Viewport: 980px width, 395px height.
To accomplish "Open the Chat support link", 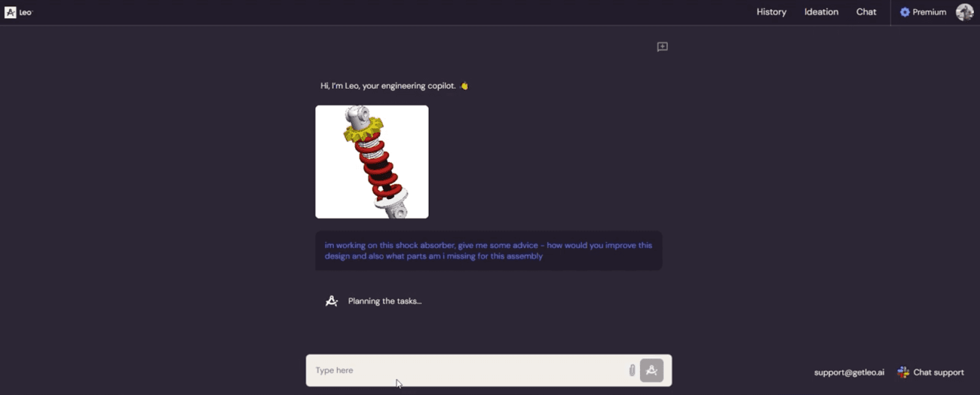I will pos(938,372).
